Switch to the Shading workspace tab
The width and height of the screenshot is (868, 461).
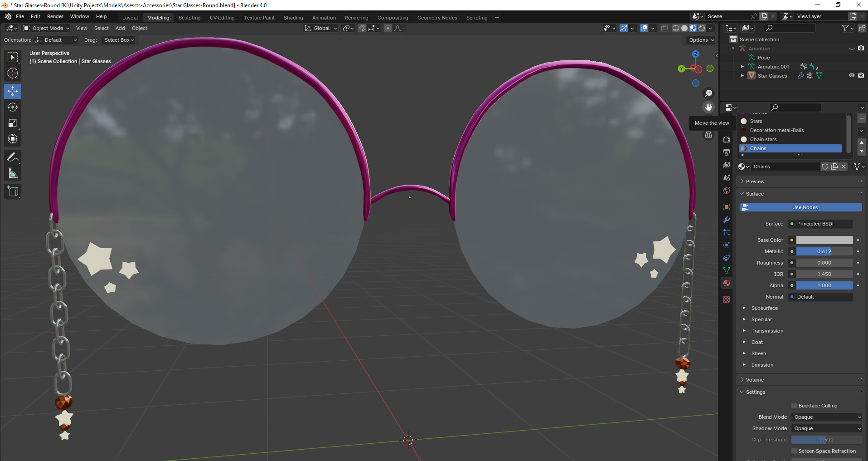[293, 17]
